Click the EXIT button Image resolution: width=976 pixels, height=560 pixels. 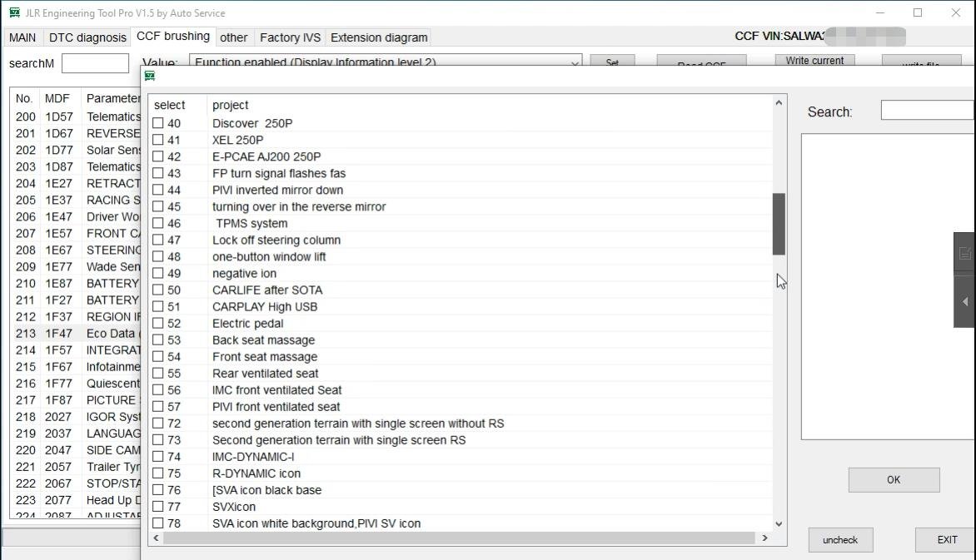click(946, 540)
